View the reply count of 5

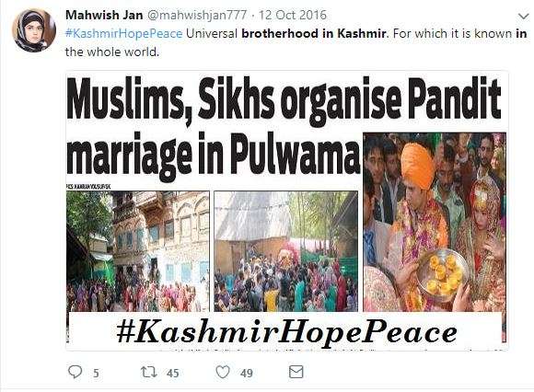click(96, 374)
